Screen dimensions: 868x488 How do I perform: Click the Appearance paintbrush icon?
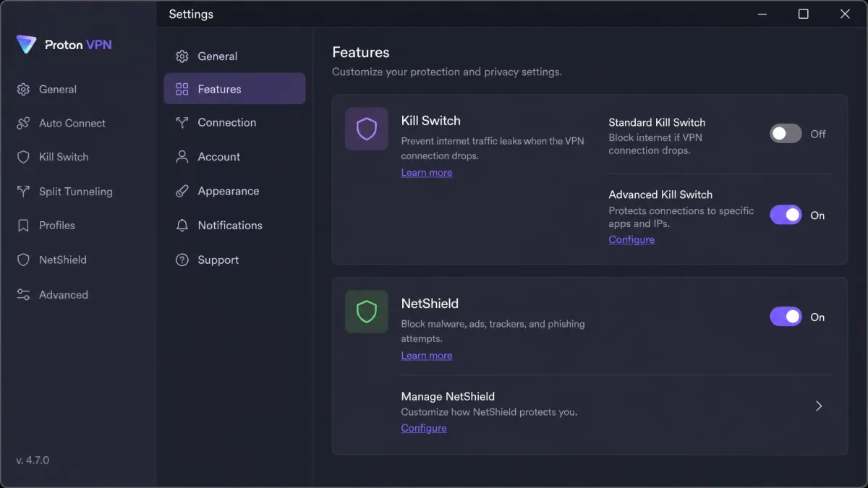point(182,192)
